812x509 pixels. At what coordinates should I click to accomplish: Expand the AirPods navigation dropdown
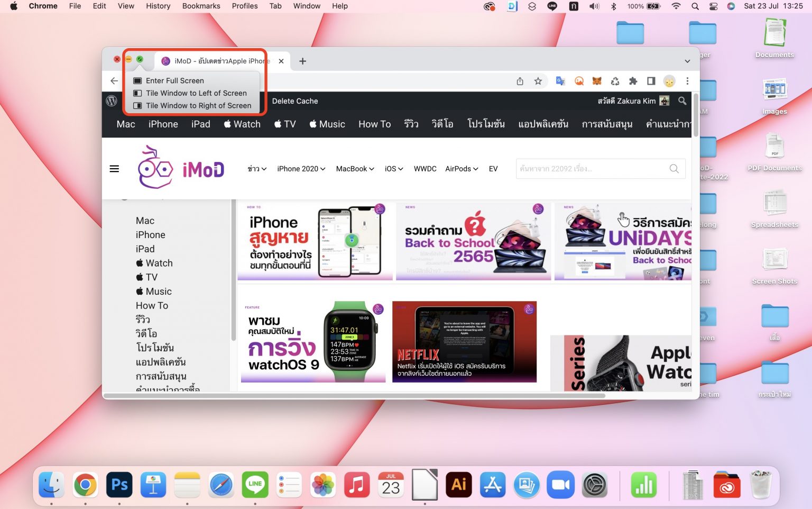tap(461, 168)
